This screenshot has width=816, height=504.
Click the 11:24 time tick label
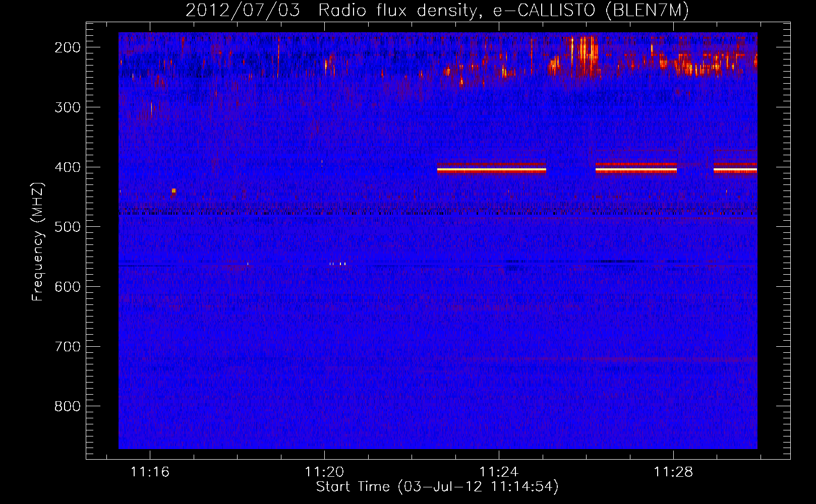(x=499, y=472)
